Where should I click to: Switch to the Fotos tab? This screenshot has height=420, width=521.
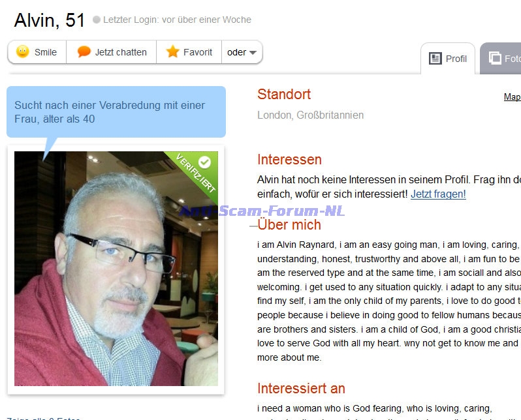501,59
